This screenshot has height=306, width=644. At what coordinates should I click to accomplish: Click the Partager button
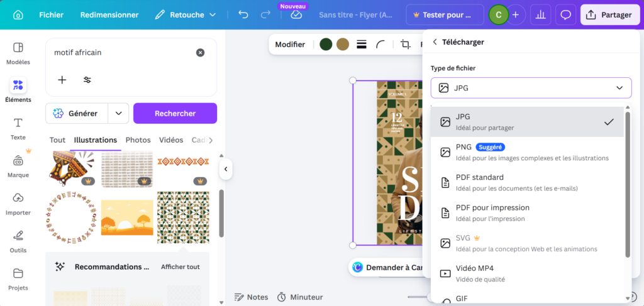tap(610, 15)
